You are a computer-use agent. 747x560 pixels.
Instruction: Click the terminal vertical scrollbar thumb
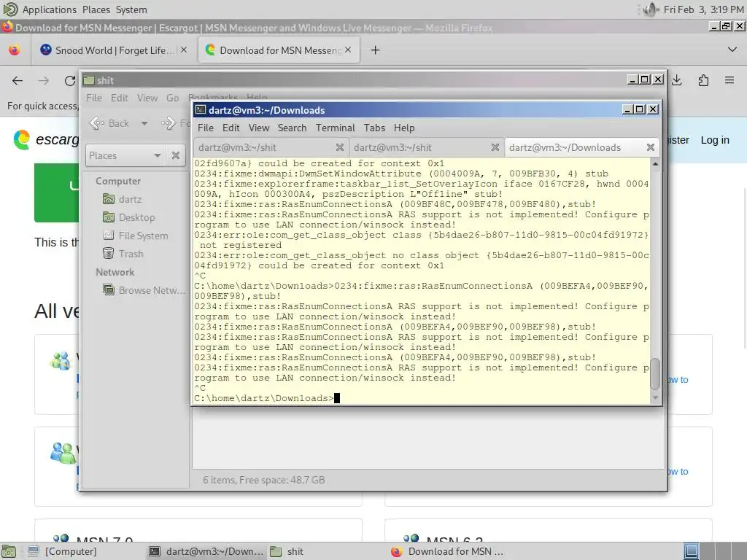(656, 373)
